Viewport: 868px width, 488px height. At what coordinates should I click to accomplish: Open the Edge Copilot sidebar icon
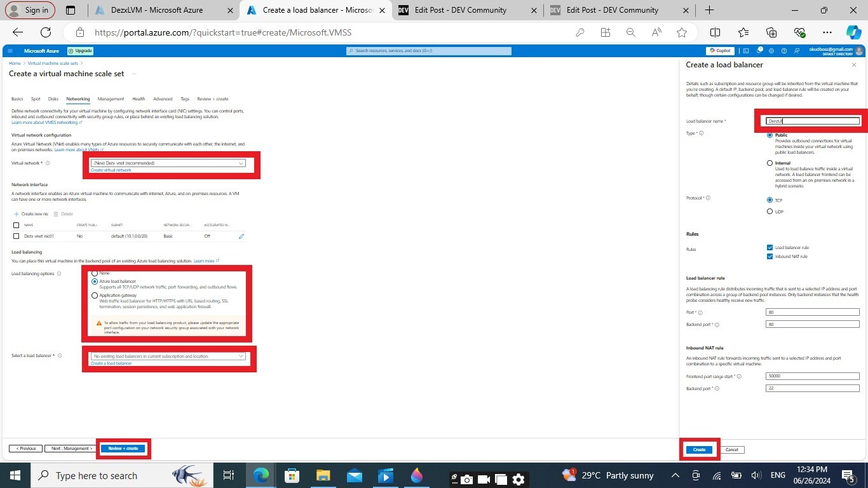pyautogui.click(x=853, y=32)
